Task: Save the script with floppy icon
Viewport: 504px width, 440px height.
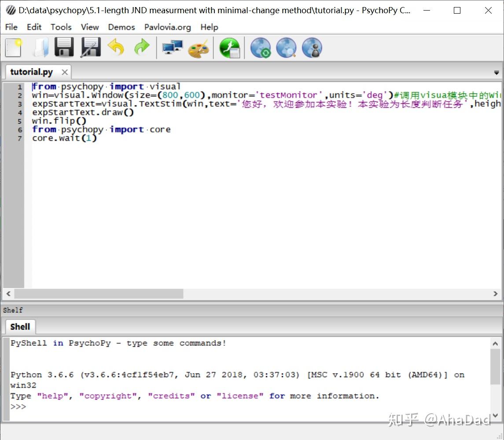Action: 64,48
